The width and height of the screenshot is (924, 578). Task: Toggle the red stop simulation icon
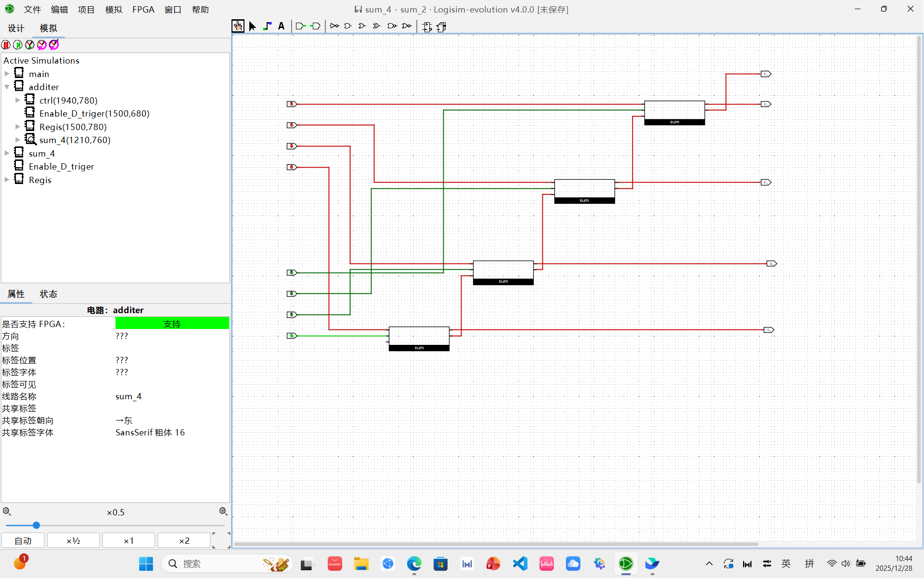tap(6, 45)
